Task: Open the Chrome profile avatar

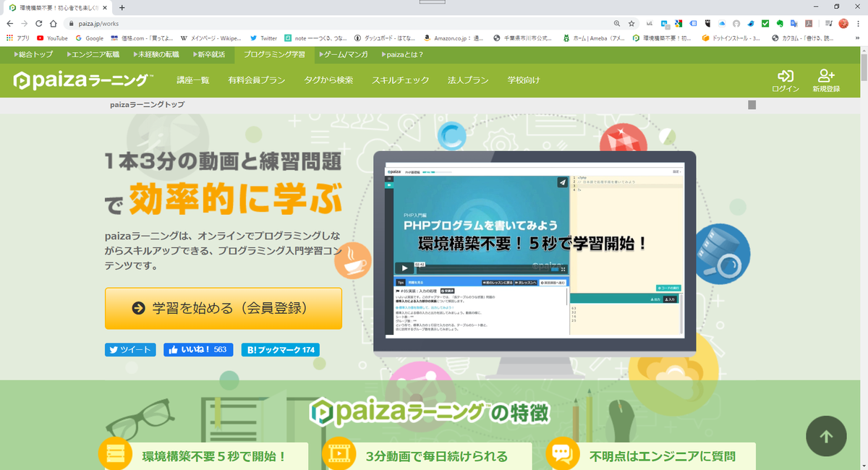Action: [x=843, y=23]
